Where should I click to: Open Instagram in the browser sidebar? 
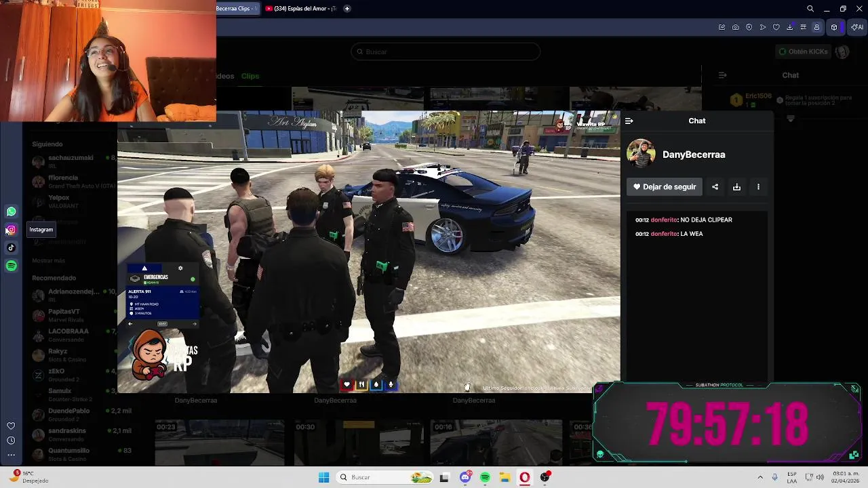[x=11, y=230]
